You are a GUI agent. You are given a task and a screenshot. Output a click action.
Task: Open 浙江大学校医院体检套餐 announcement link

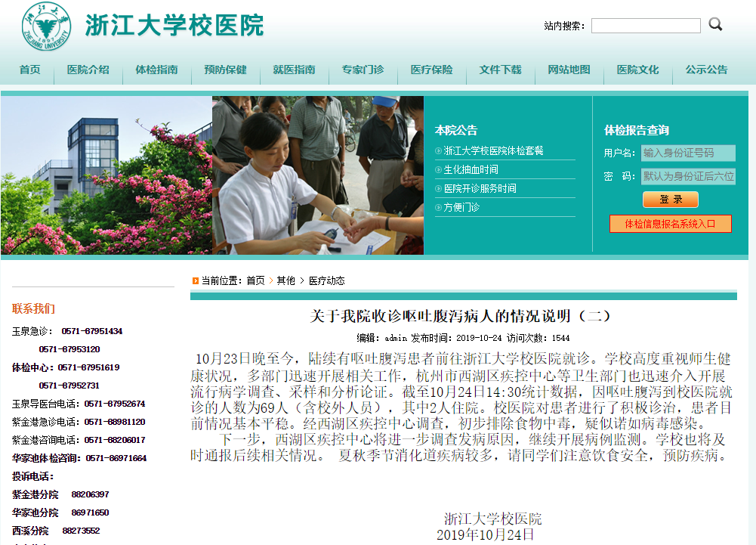pos(493,151)
